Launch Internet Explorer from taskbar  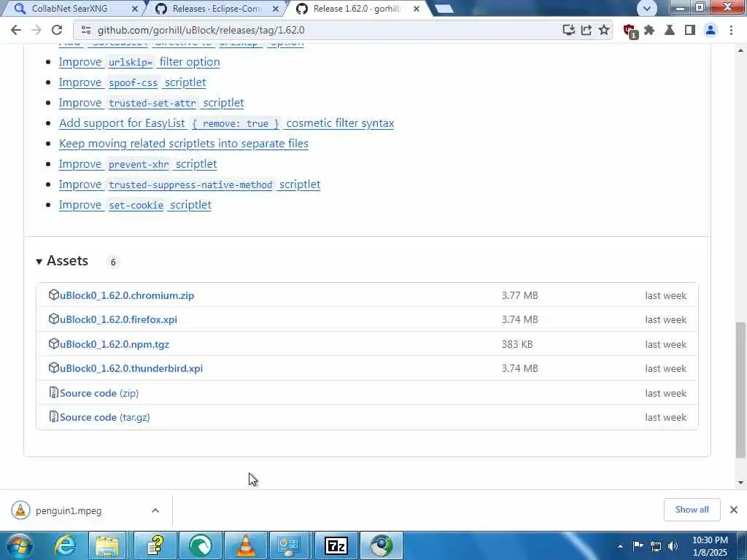(64, 545)
